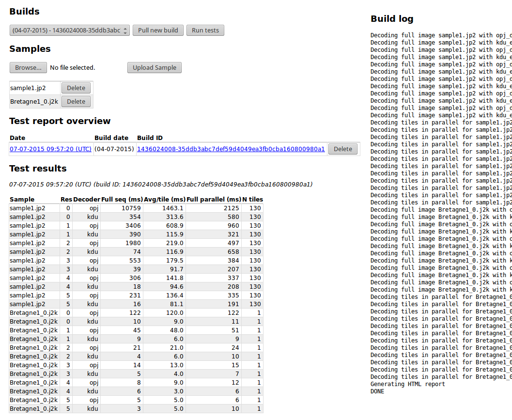Image resolution: width=512 pixels, height=420 pixels.
Task: Delete the 07-07-2015 test report
Action: [x=343, y=149]
